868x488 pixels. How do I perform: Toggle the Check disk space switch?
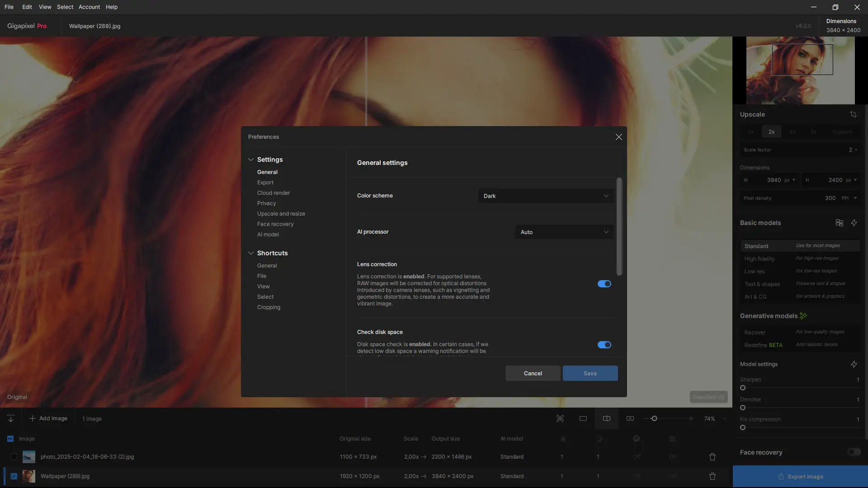coord(604,345)
